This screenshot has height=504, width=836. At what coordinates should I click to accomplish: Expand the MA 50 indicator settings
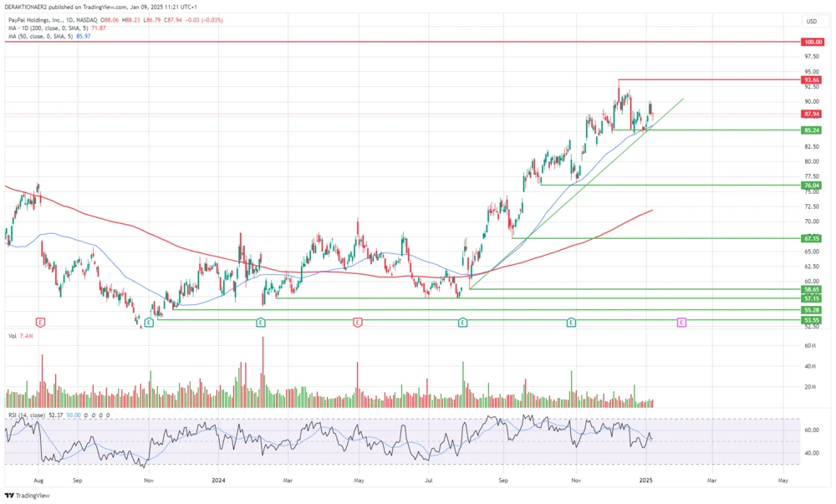point(38,37)
